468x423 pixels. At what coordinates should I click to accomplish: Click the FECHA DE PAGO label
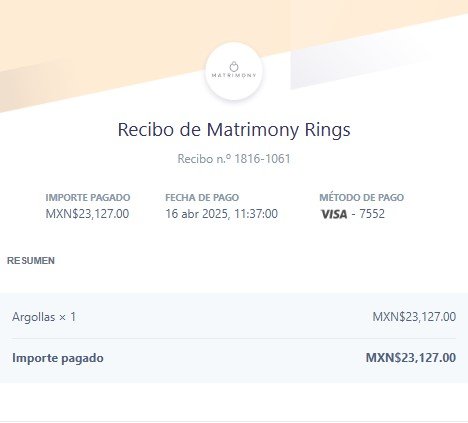(x=202, y=197)
